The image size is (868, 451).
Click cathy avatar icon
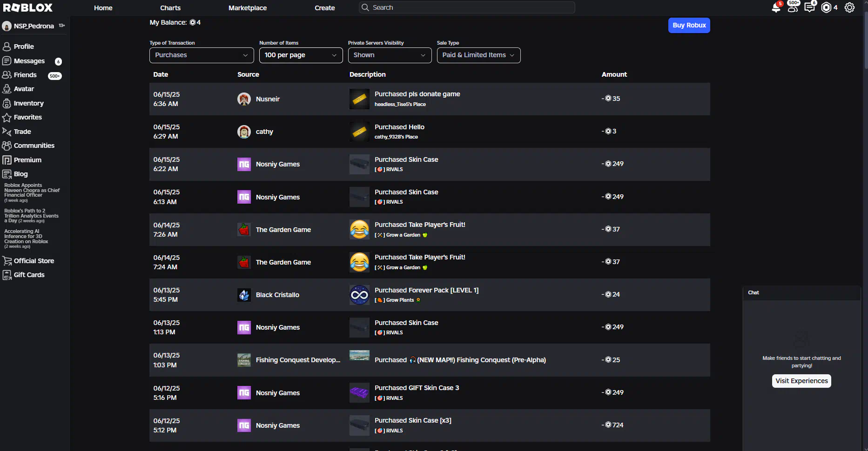point(244,132)
